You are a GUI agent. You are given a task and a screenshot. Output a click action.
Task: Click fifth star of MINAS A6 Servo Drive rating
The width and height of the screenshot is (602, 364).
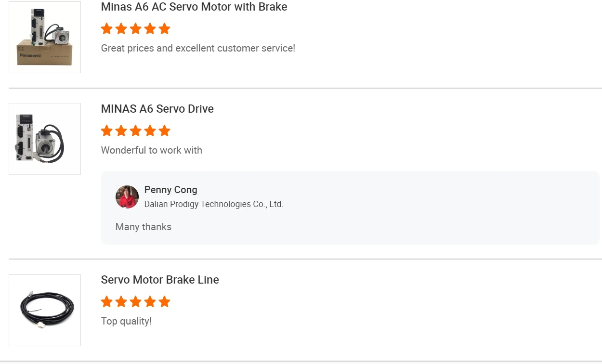165,131
